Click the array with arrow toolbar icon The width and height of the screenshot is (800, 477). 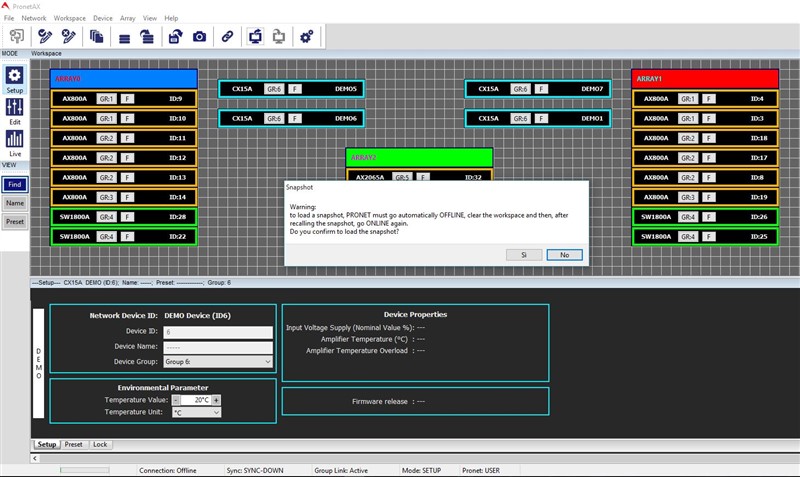[147, 36]
